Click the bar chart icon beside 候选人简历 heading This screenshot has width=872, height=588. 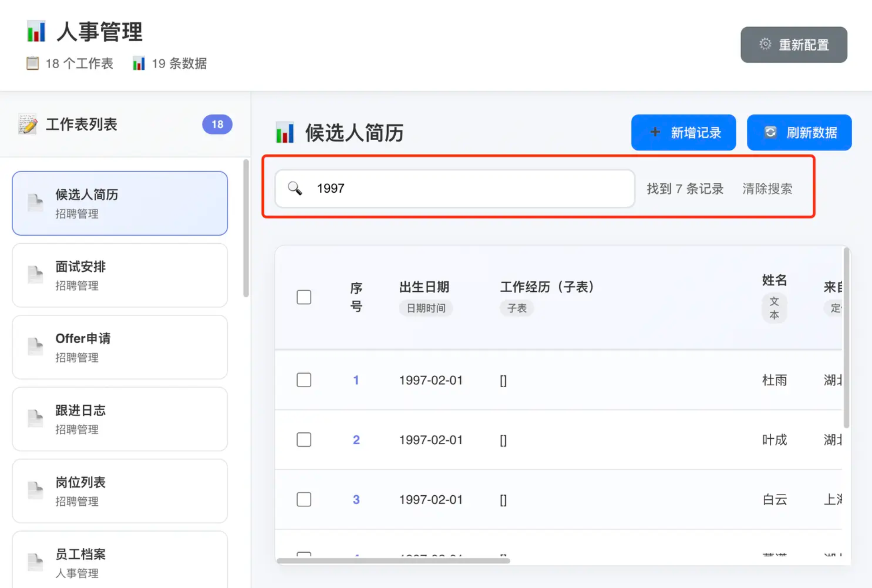click(285, 133)
